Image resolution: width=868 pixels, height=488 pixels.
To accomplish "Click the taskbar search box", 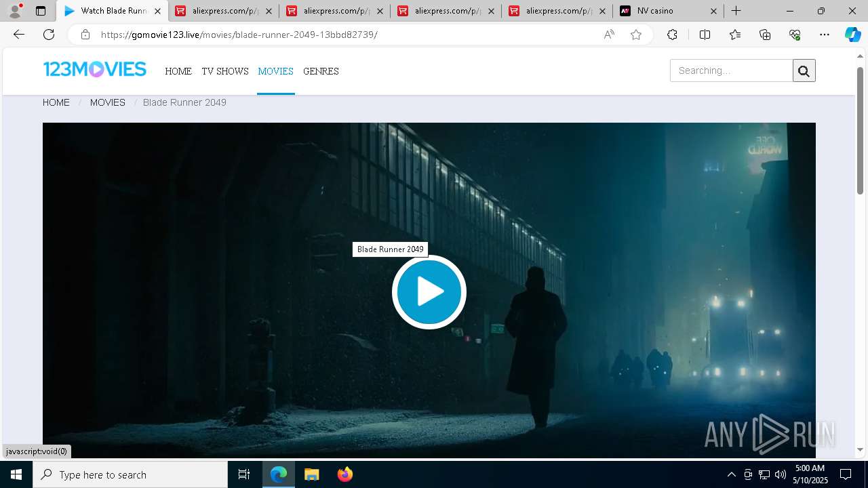I will (x=130, y=474).
